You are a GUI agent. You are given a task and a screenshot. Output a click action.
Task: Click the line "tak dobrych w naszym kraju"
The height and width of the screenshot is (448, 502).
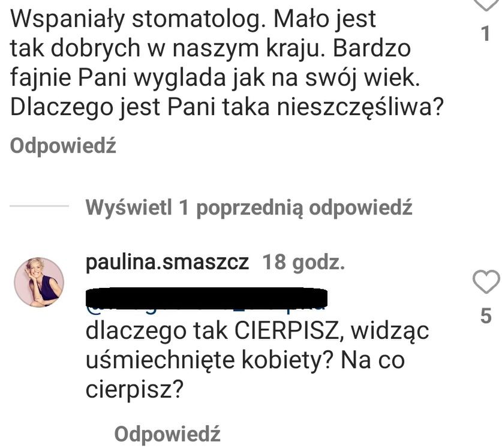(x=211, y=49)
